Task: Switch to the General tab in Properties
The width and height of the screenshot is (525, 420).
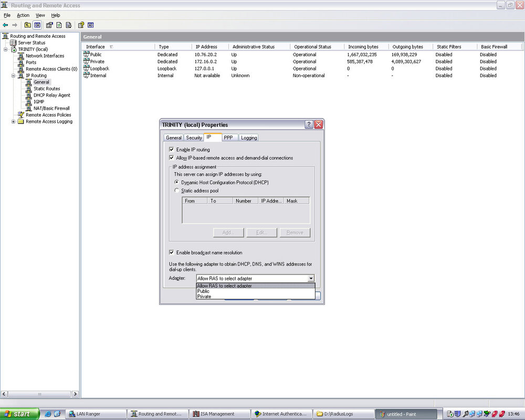Action: [174, 138]
